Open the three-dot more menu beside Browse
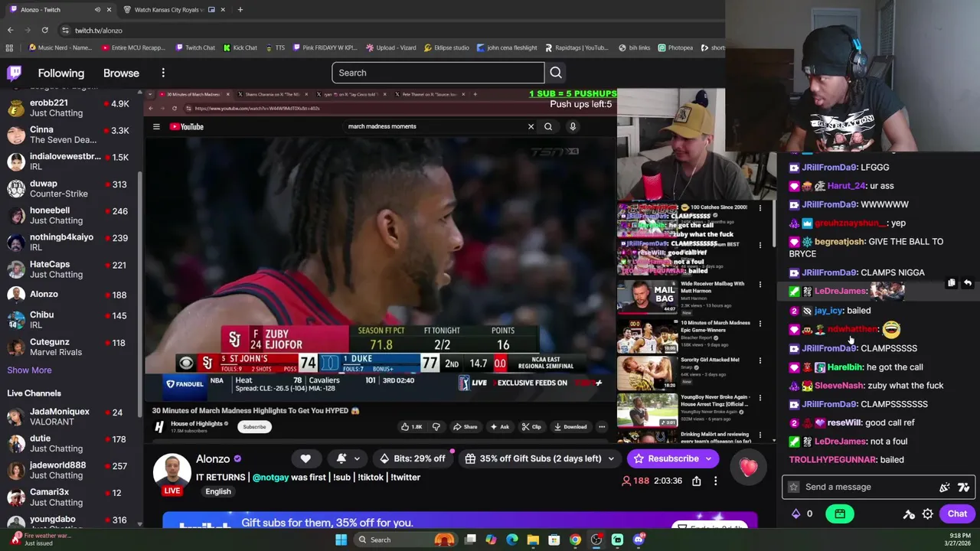Viewport: 980px width, 551px height. tap(163, 73)
